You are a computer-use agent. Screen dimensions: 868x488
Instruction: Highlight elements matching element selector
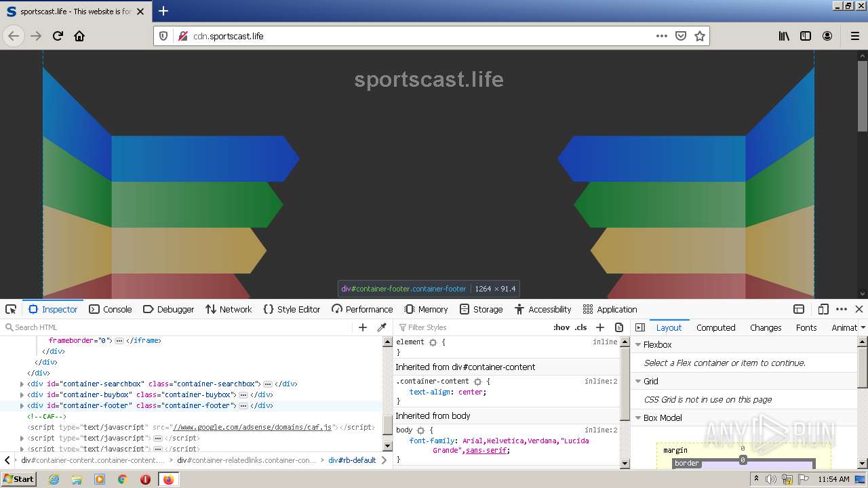[x=433, y=342]
